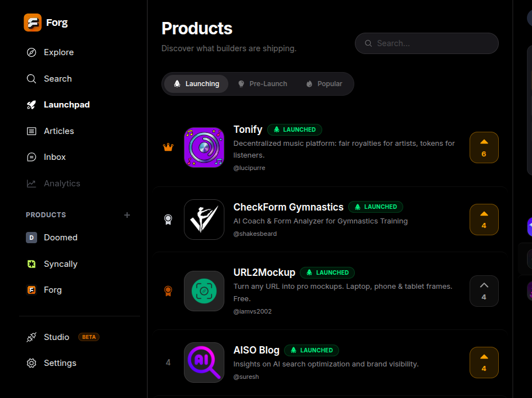Go to the Articles page

click(58, 131)
